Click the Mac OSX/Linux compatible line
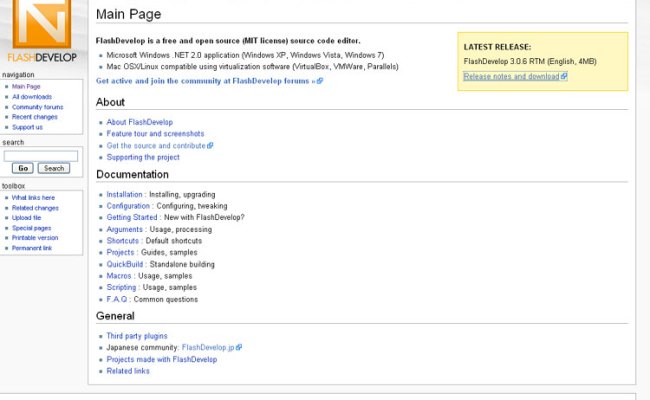 [x=252, y=67]
